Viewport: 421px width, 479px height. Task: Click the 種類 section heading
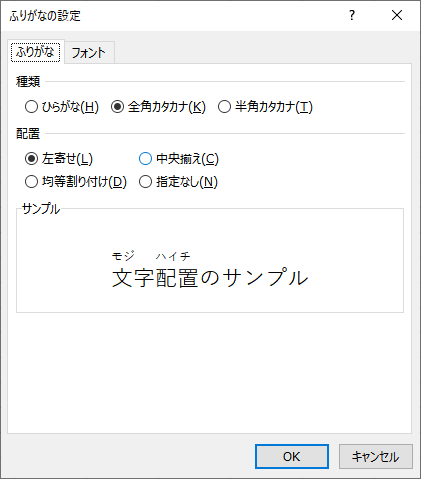coord(28,82)
